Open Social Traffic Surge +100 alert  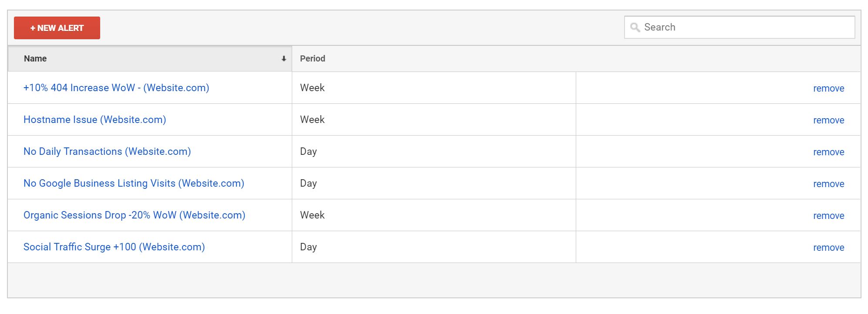pos(114,247)
